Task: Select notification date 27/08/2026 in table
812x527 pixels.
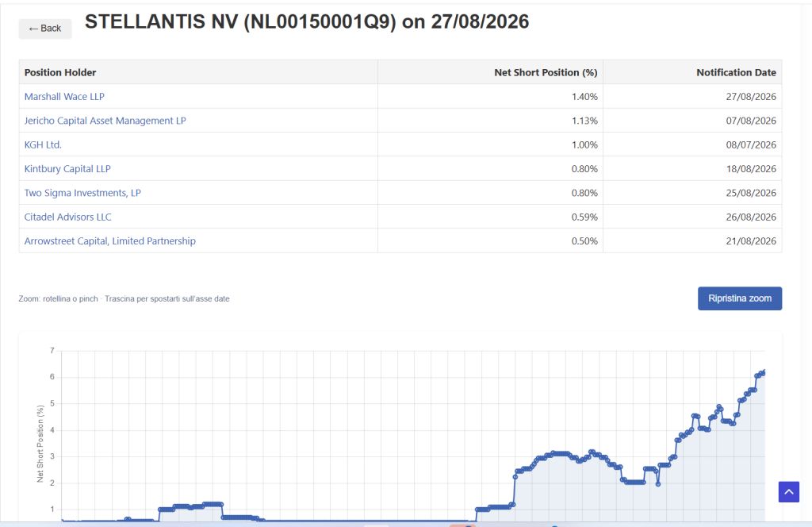Action: click(x=751, y=96)
